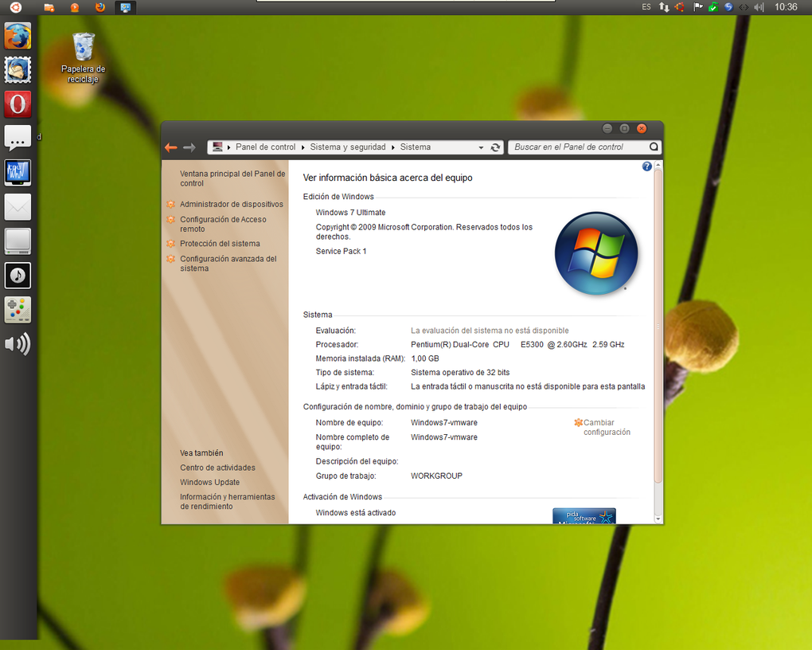The width and height of the screenshot is (812, 650).
Task: Open Configuración de Acceso remoto
Action: (223, 224)
